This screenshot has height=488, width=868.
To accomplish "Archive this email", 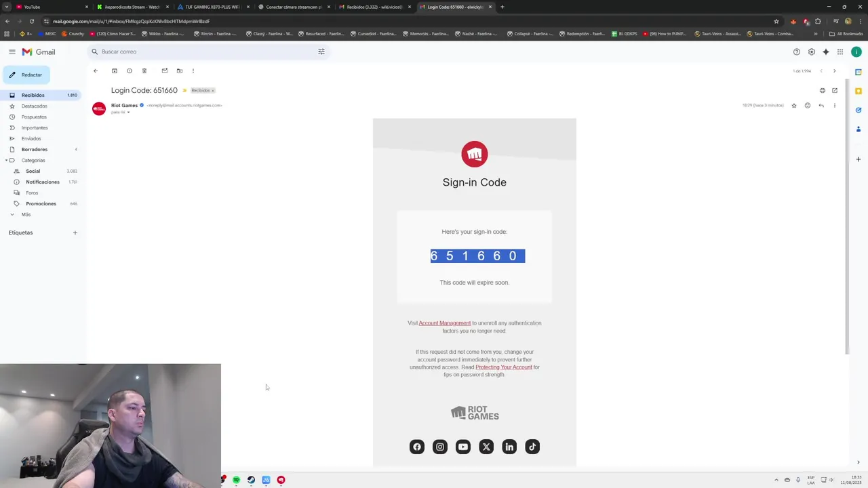I will click(115, 70).
